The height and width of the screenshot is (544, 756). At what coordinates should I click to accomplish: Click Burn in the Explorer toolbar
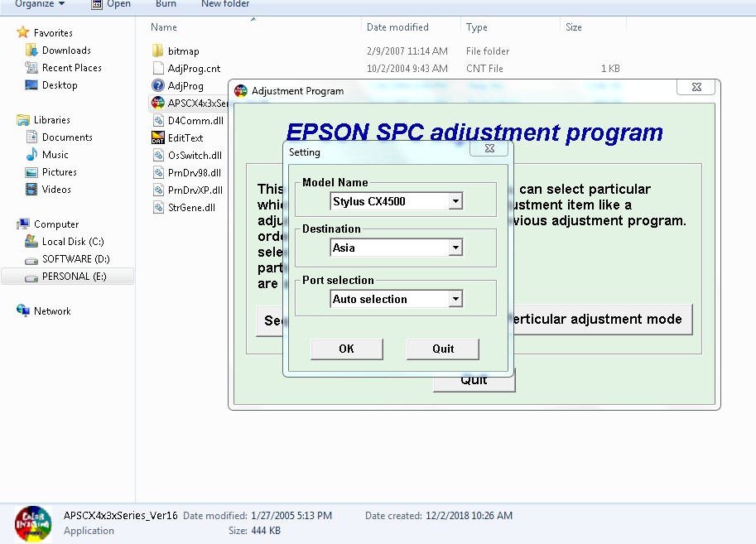tap(166, 4)
